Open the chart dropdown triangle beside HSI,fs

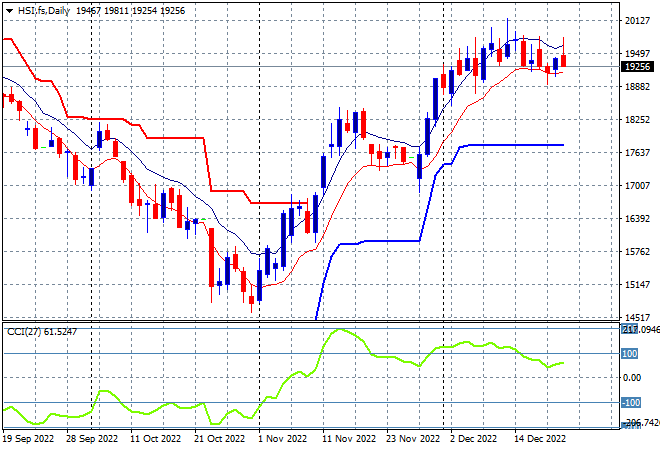point(9,11)
